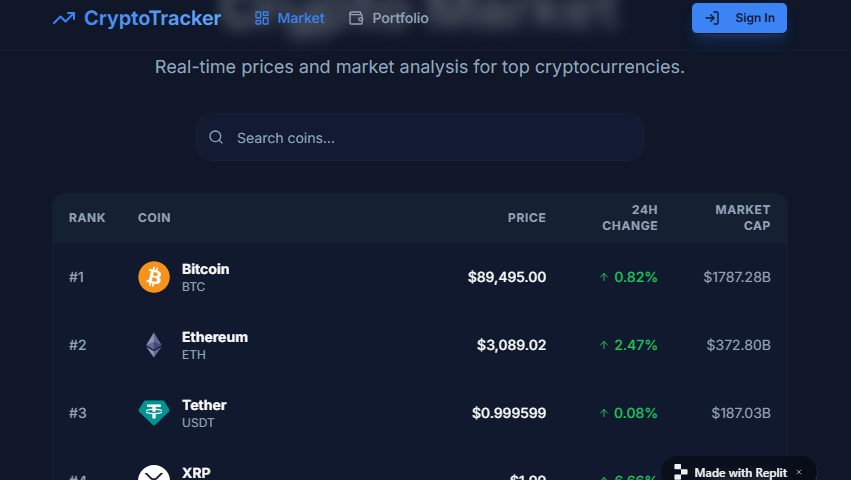Click the Bitcoin coin logo
Screen dimensions: 851x480
point(154,277)
